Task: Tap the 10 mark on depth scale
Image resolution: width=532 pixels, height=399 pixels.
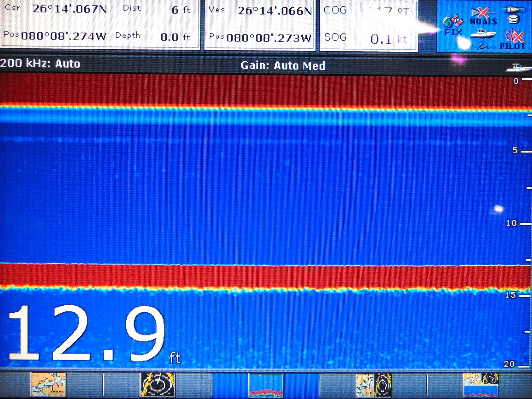Action: 512,223
